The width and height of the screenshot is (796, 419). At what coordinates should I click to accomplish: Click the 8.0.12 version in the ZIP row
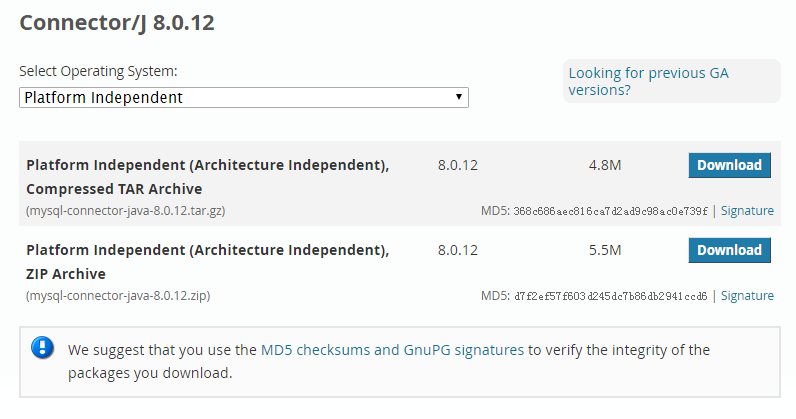tap(460, 250)
